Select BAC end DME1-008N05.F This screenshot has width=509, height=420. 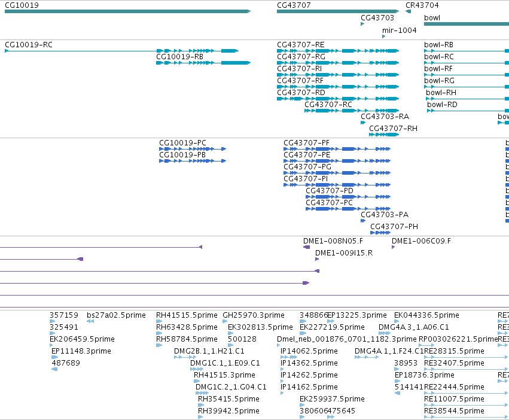pos(306,247)
